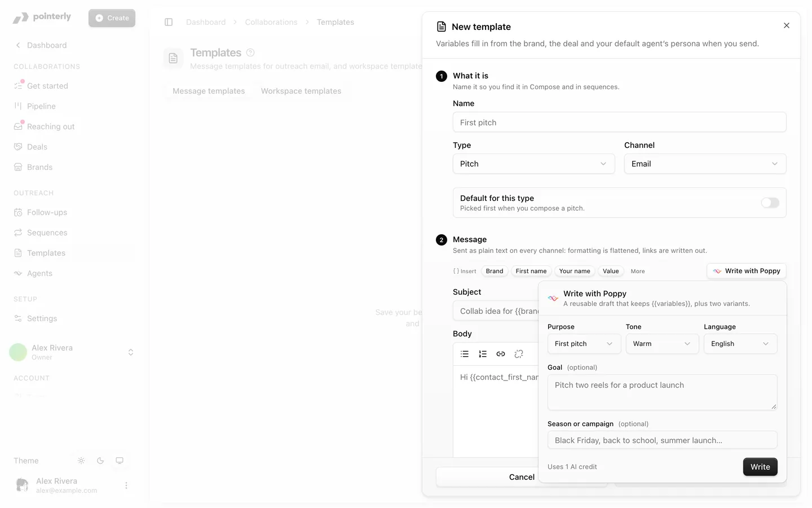Switch to the light theme sun icon

81,461
